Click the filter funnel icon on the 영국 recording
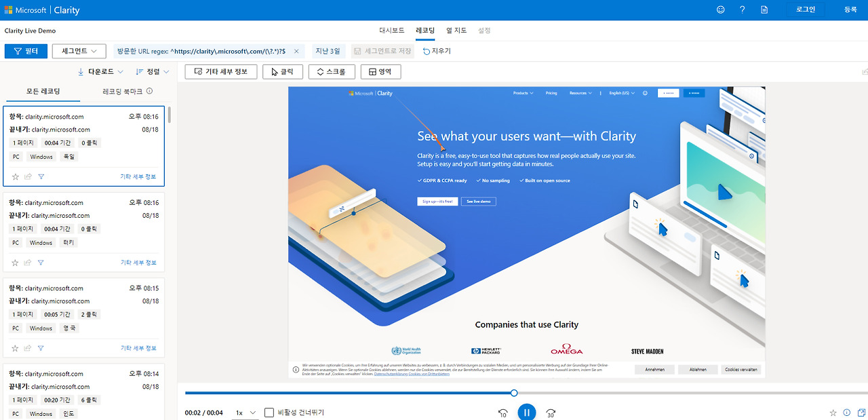 (41, 348)
